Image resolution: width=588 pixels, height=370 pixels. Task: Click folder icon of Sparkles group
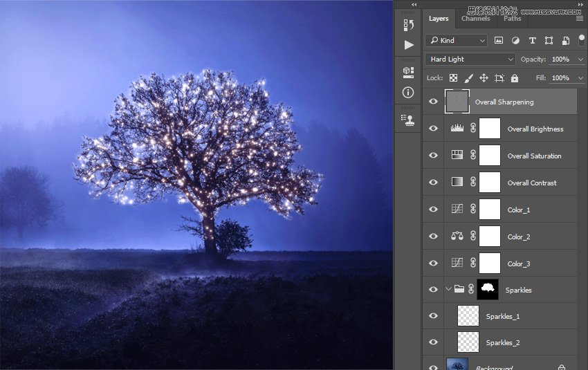pos(459,288)
